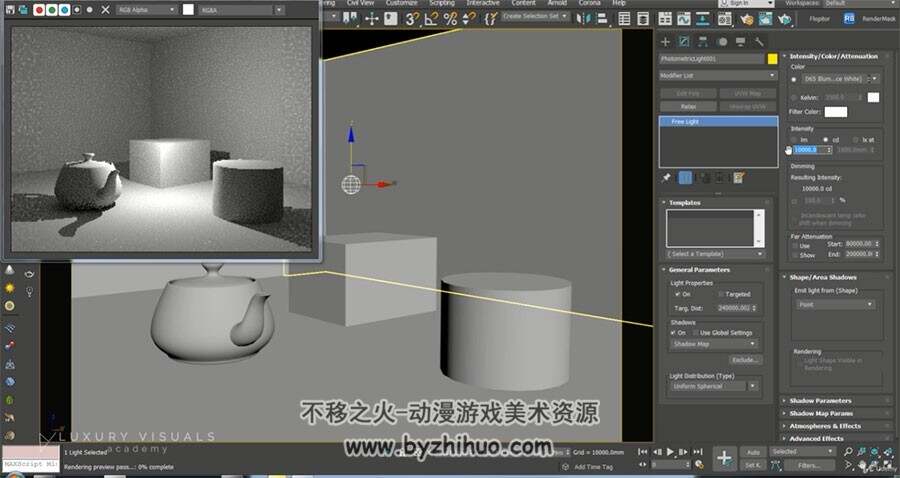Open Configure Modifier Sets icon

(x=739, y=178)
